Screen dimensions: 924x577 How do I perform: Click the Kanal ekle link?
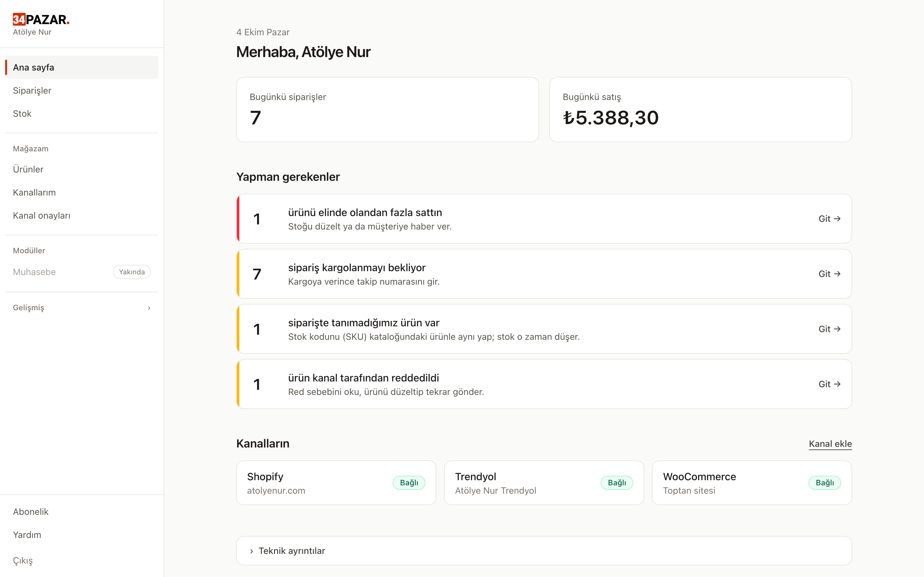[830, 444]
